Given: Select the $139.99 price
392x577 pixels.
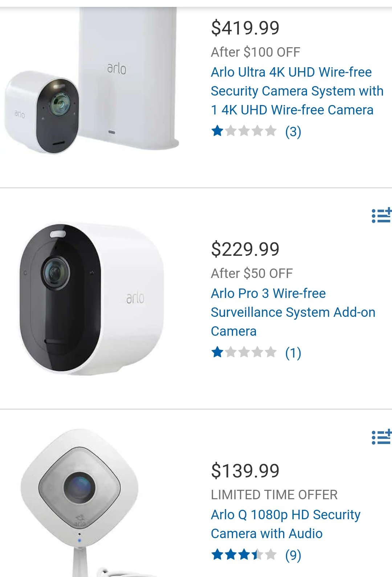Looking at the screenshot, I should click(245, 471).
